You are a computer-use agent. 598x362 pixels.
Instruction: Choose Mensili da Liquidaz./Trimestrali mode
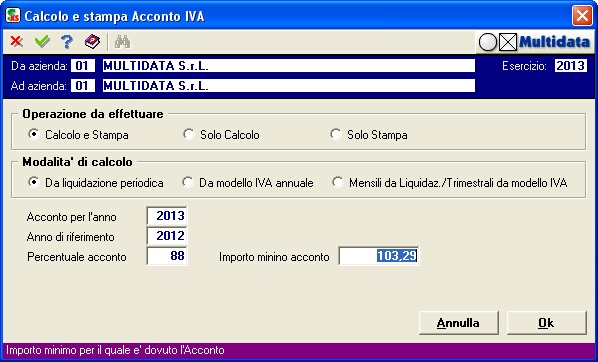[449, 183]
